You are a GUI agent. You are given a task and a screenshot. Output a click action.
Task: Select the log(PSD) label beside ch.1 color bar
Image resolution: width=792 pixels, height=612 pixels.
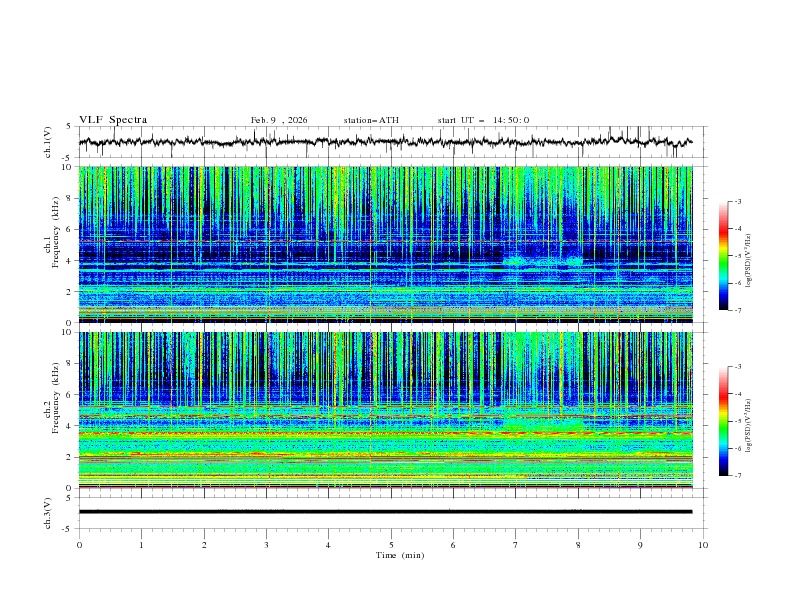749,260
